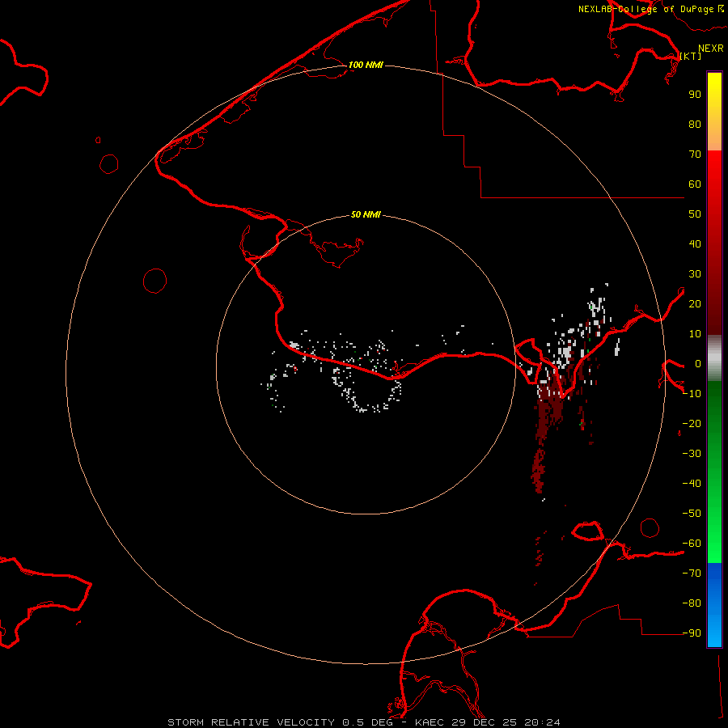Click the -90 value on the velocity scale

point(692,633)
